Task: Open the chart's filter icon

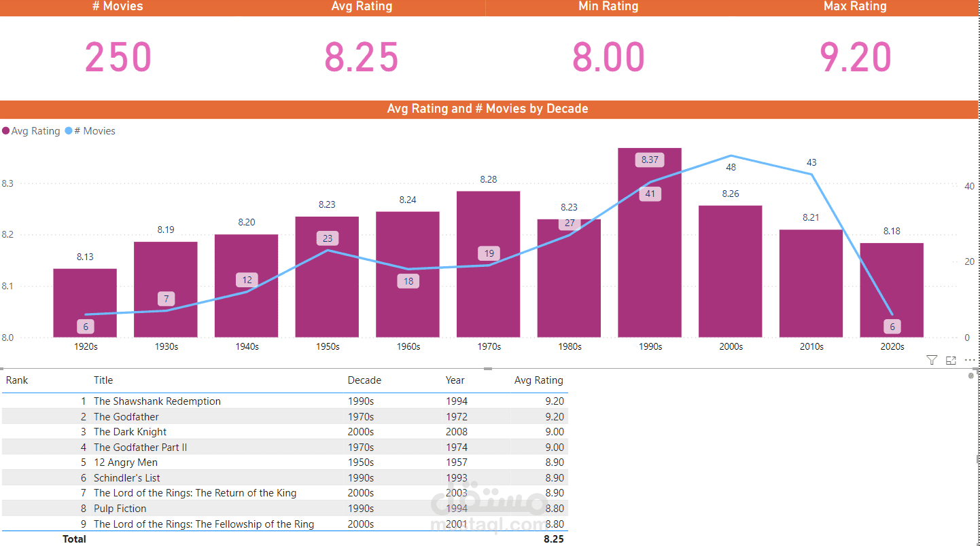Action: click(x=932, y=360)
